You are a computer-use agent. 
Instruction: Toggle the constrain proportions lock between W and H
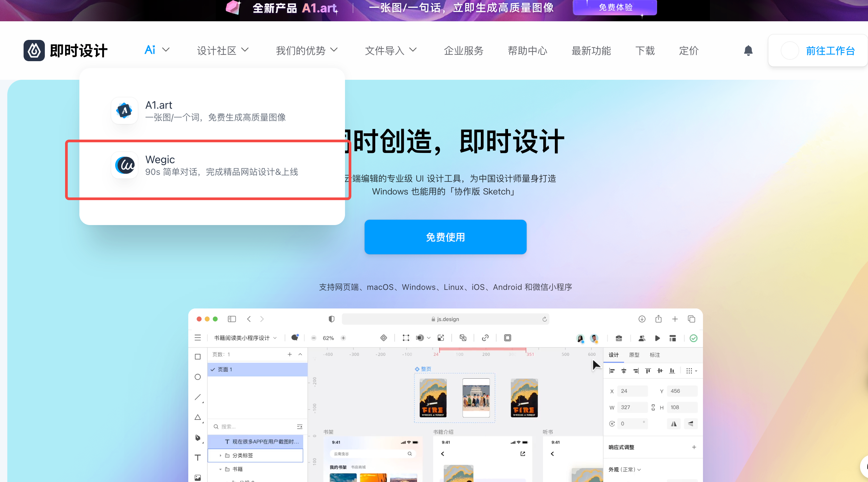(x=653, y=407)
